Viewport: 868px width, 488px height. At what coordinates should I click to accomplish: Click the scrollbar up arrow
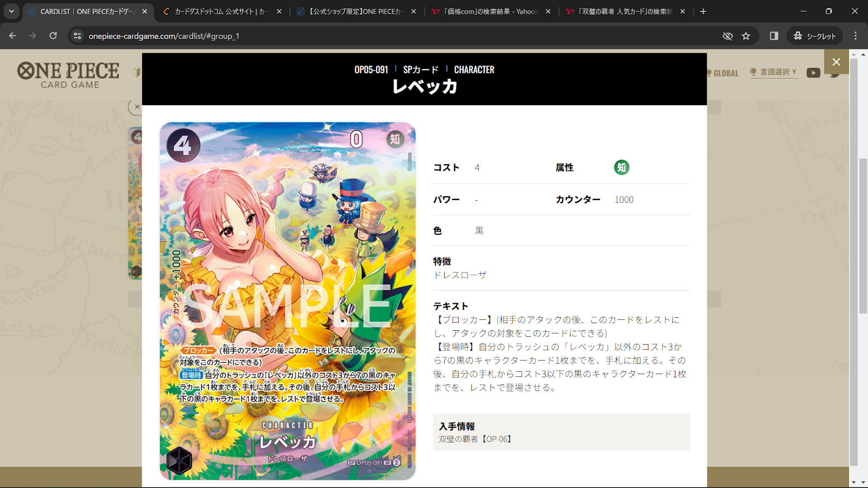point(863,54)
